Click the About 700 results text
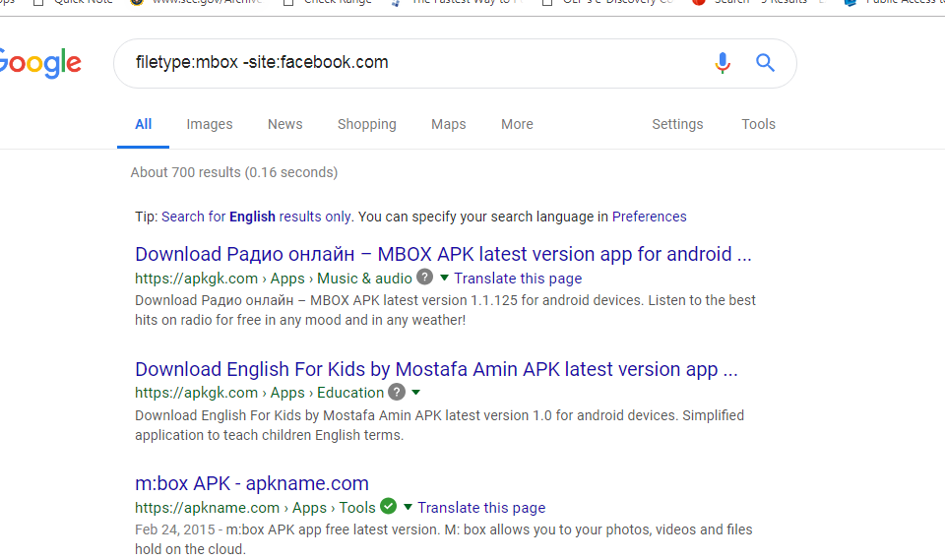Image resolution: width=945 pixels, height=560 pixels. click(x=234, y=172)
